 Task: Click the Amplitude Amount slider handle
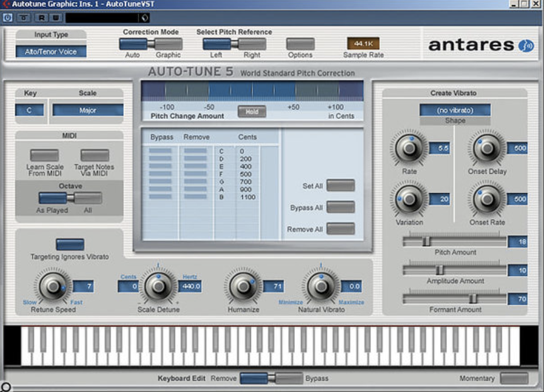pyautogui.click(x=440, y=269)
